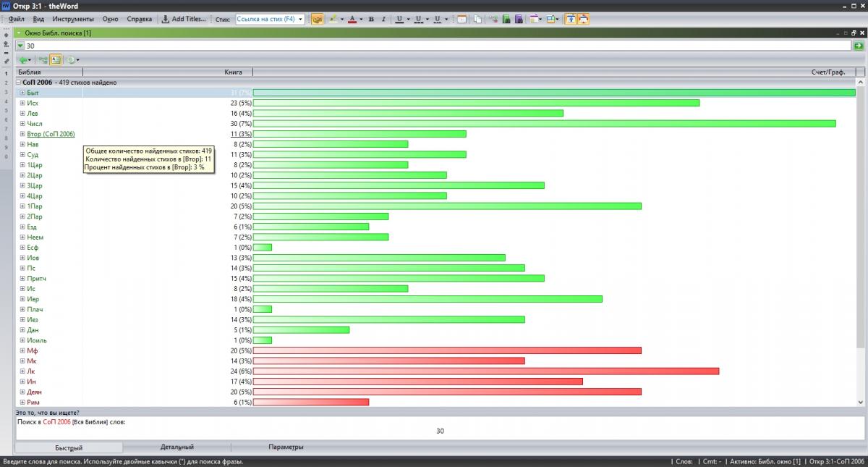The image size is (868, 467).
Task: Click the Add Titles download icon
Action: [x=166, y=20]
